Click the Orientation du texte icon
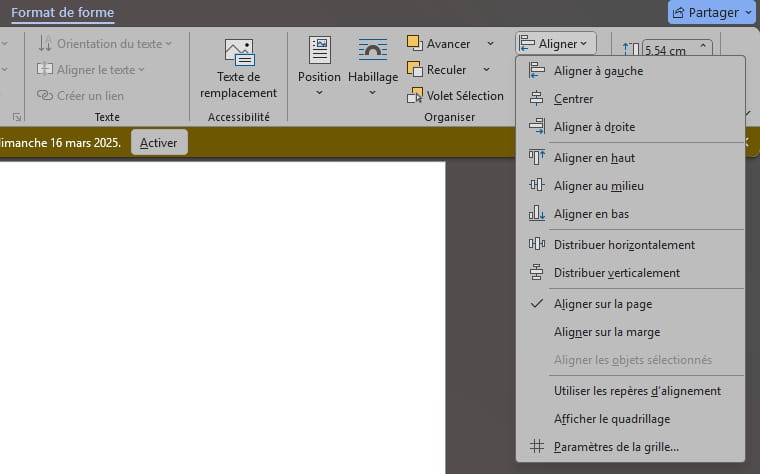 pyautogui.click(x=45, y=43)
